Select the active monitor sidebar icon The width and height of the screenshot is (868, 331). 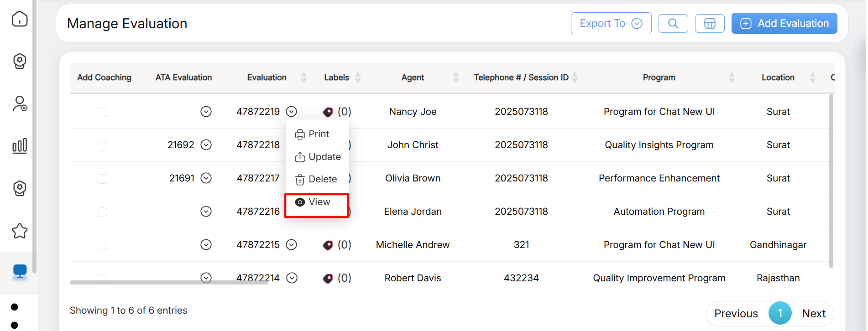[20, 271]
